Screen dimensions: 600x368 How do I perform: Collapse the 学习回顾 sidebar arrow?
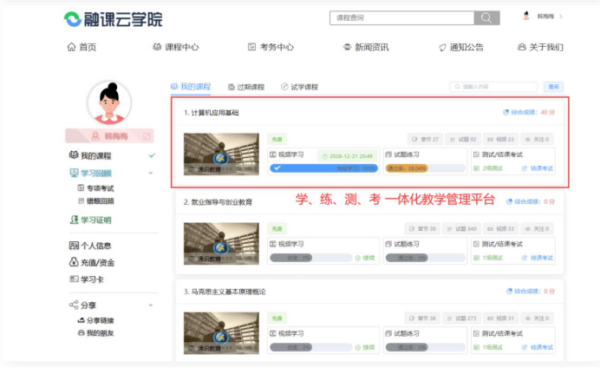point(151,173)
